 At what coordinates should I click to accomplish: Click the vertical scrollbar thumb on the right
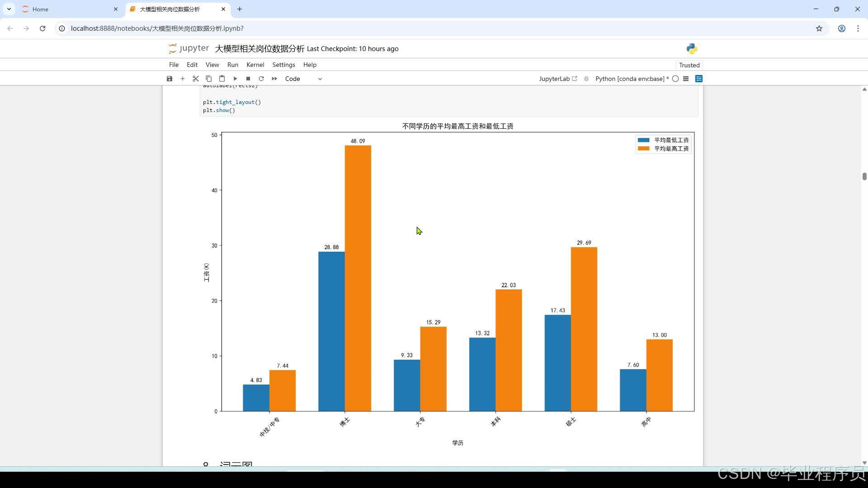(864, 176)
